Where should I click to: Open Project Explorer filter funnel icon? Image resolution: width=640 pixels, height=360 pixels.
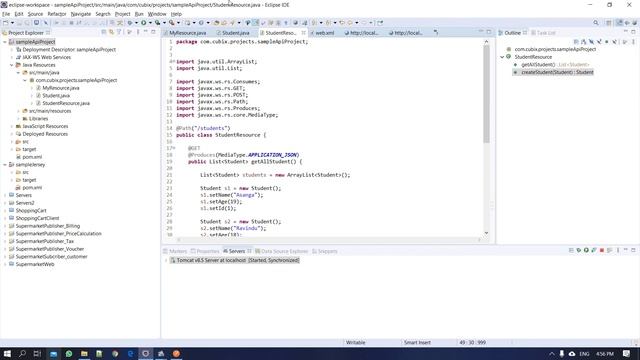[119, 32]
